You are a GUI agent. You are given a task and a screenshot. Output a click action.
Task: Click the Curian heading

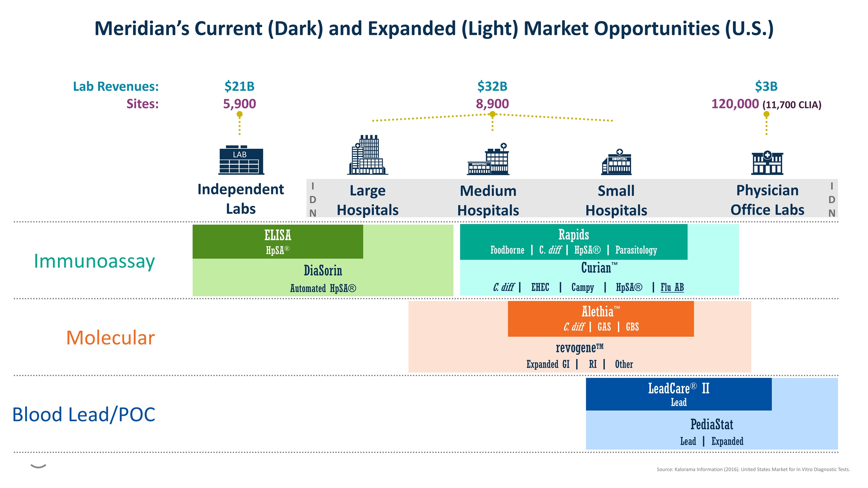tap(599, 268)
